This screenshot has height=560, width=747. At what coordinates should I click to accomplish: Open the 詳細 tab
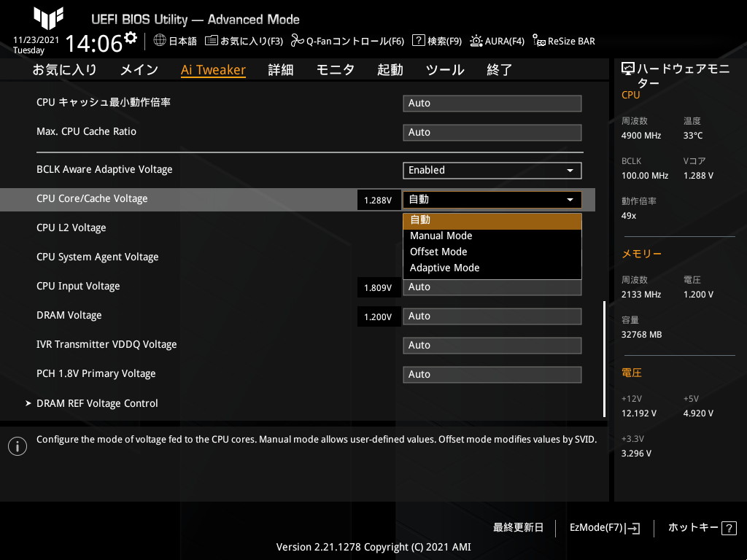281,69
